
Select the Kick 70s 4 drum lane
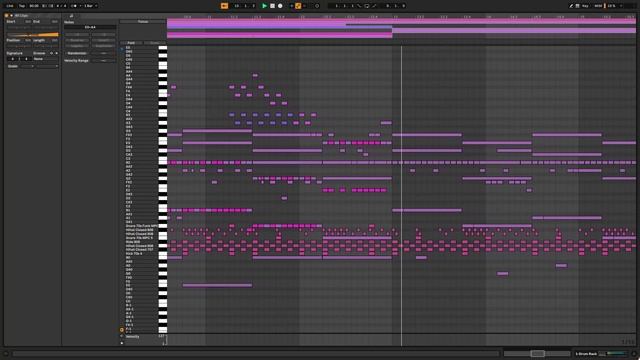pyautogui.click(x=142, y=253)
